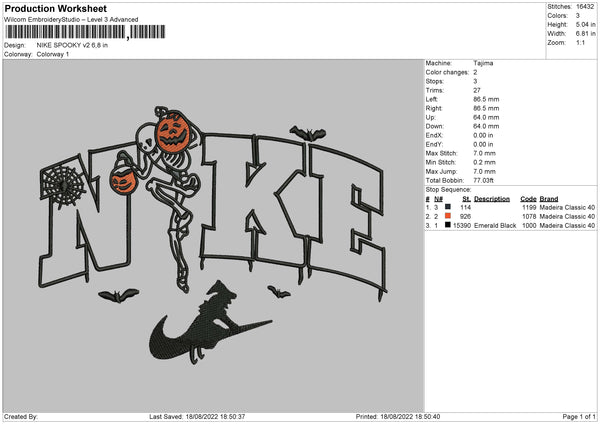The width and height of the screenshot is (600, 424).
Task: Click the large pumpkin head in the design
Action: [x=173, y=132]
